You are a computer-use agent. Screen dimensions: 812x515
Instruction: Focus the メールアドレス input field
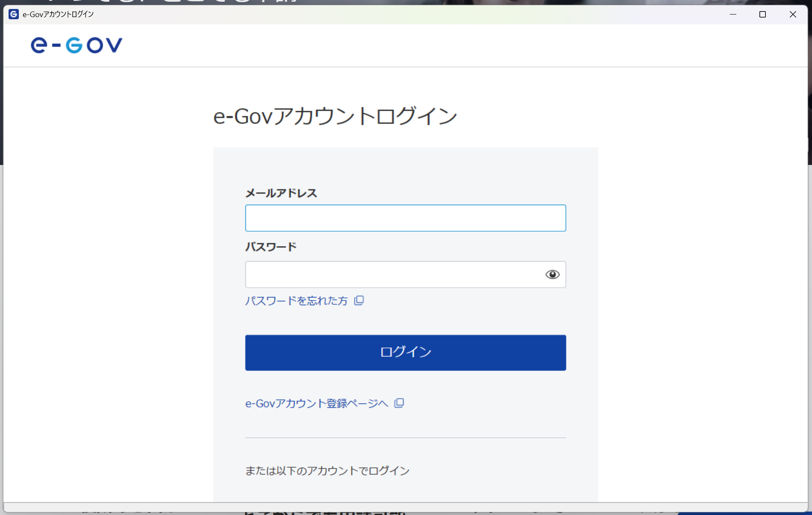point(405,218)
